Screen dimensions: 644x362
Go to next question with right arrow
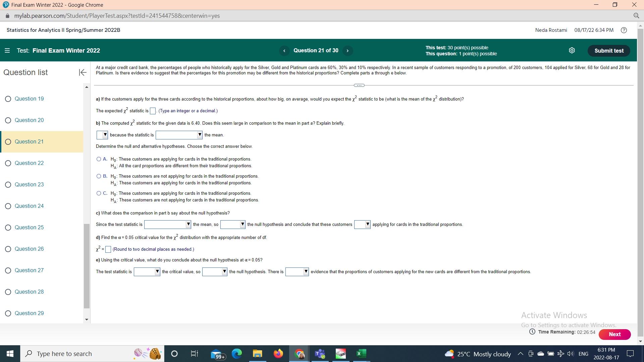tap(347, 51)
